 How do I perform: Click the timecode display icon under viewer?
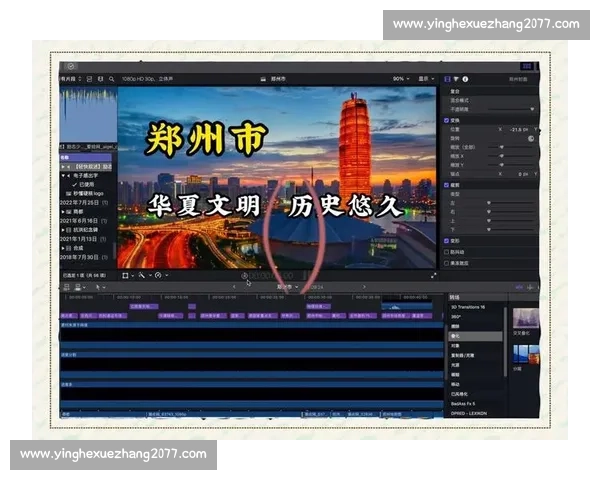click(244, 276)
